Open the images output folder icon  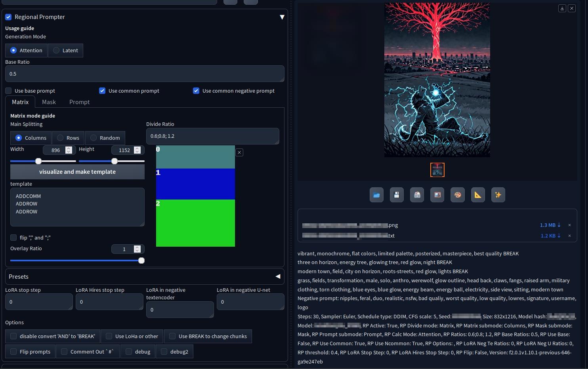click(376, 195)
